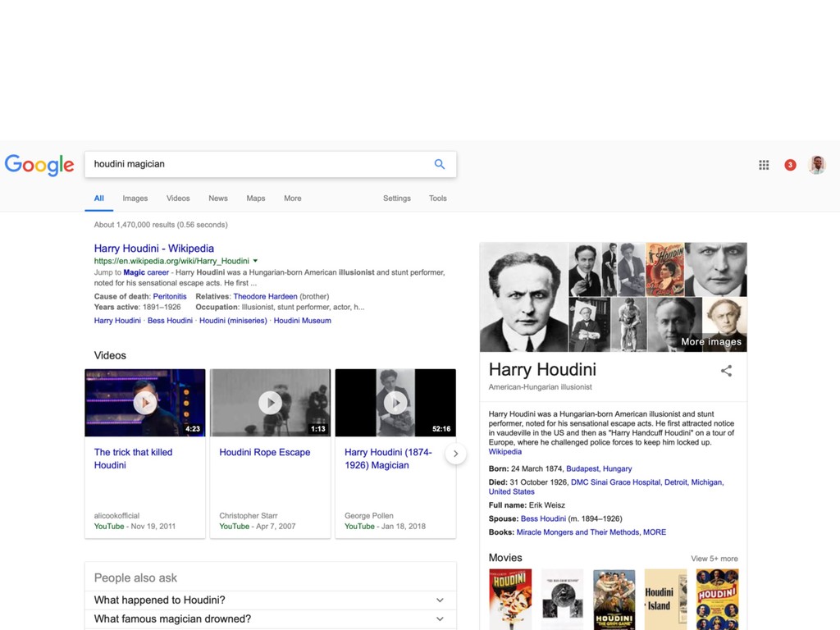Follow the 'Magic career' jump link
The image size is (840, 630).
click(146, 272)
